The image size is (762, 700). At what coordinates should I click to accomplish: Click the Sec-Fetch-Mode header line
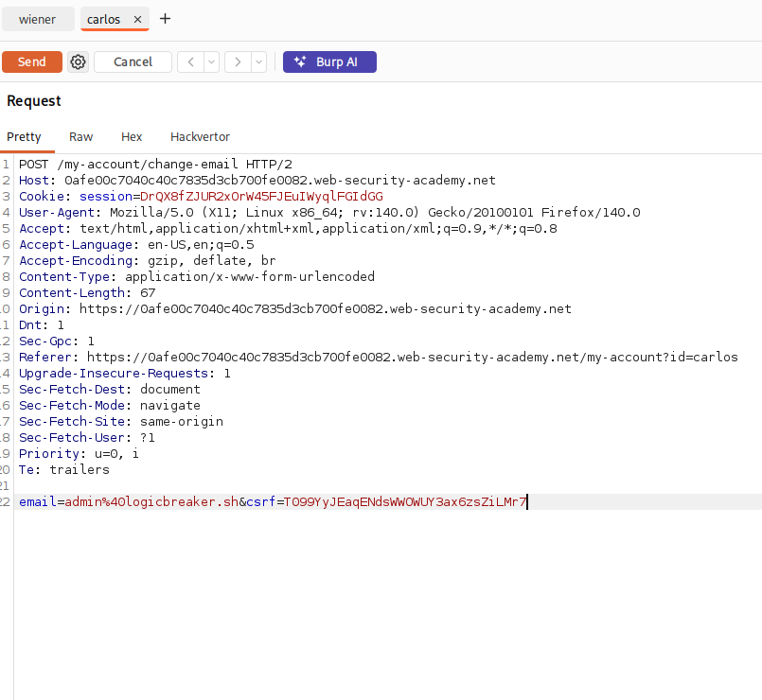110,406
